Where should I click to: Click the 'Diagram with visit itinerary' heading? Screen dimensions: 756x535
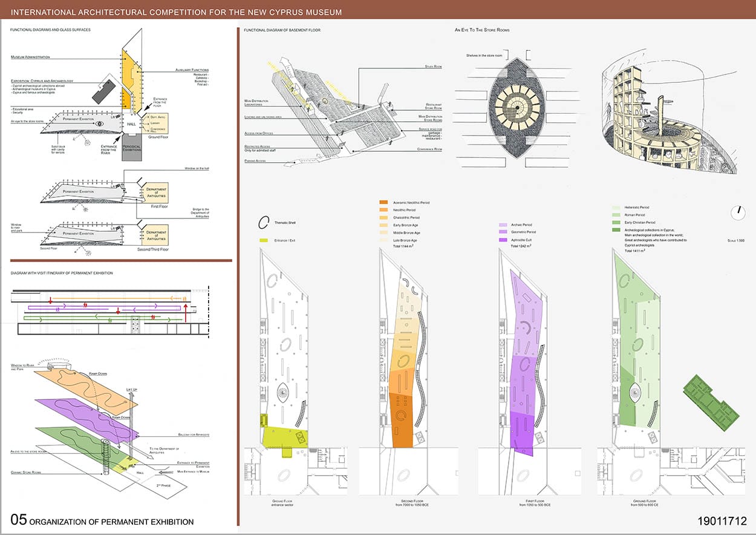click(62, 273)
